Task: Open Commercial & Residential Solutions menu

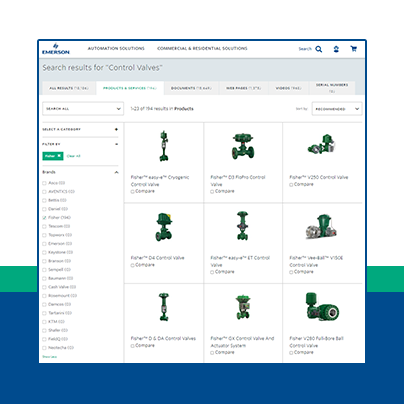Action: [202, 48]
